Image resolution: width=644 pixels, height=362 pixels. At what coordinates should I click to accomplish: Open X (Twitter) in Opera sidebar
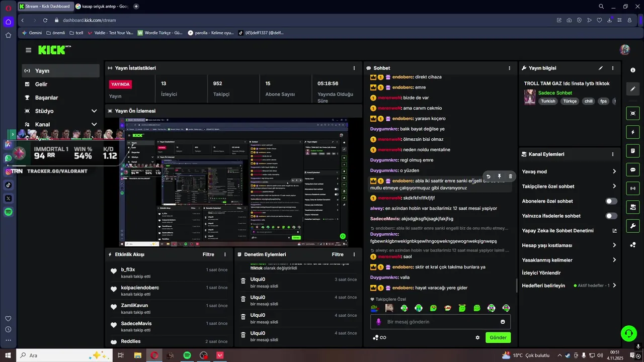[8, 199]
